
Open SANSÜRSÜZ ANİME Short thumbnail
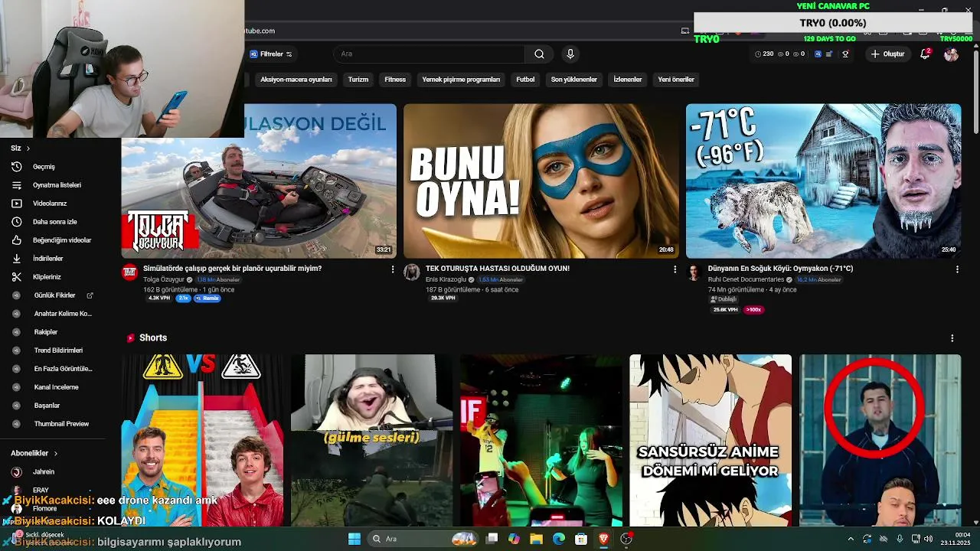pyautogui.click(x=710, y=440)
